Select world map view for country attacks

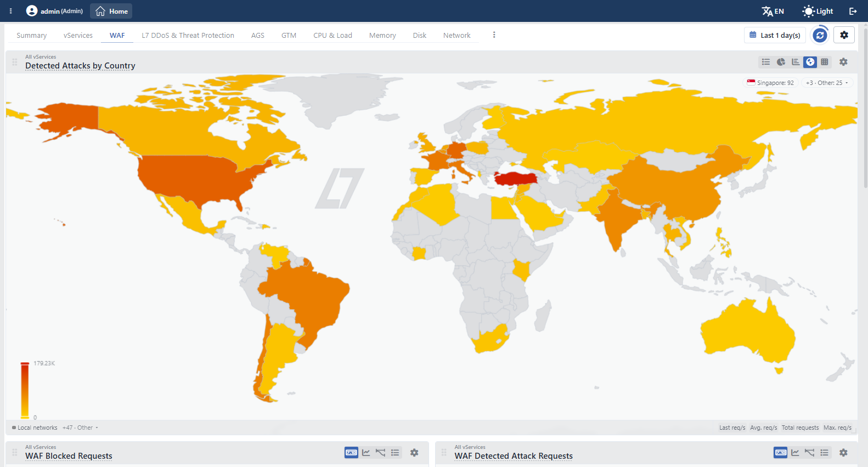(x=810, y=62)
